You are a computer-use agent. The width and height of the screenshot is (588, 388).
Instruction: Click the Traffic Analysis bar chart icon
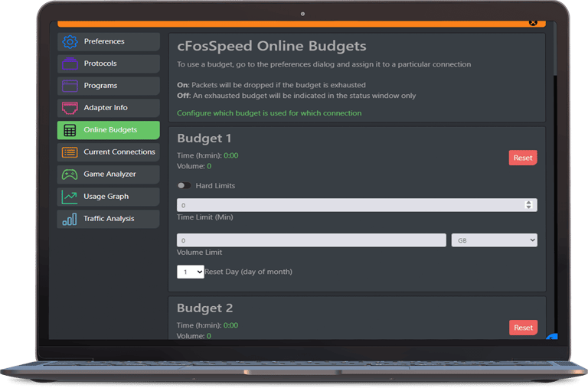click(70, 219)
